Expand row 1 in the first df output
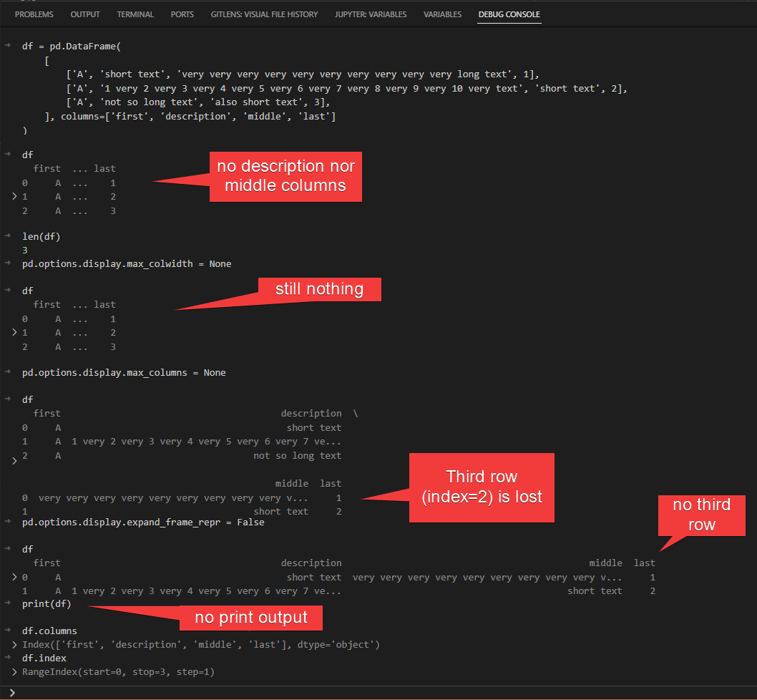 coord(14,196)
